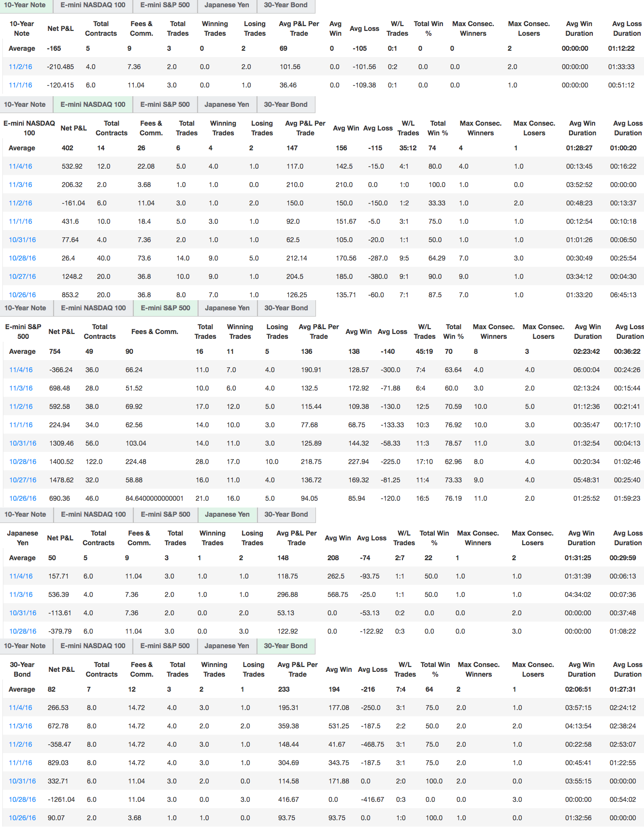Open the 11/1/16 link in E-mini S&P 500 table

[21, 425]
